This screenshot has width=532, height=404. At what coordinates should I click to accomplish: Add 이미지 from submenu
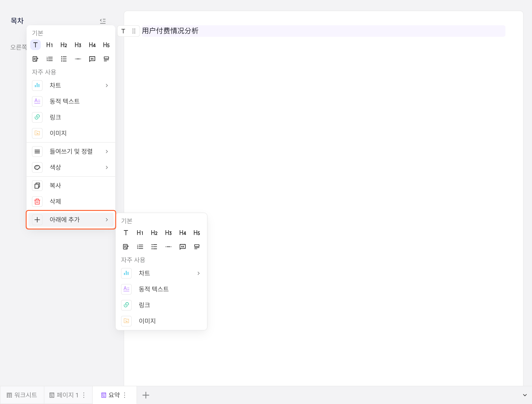point(161,321)
